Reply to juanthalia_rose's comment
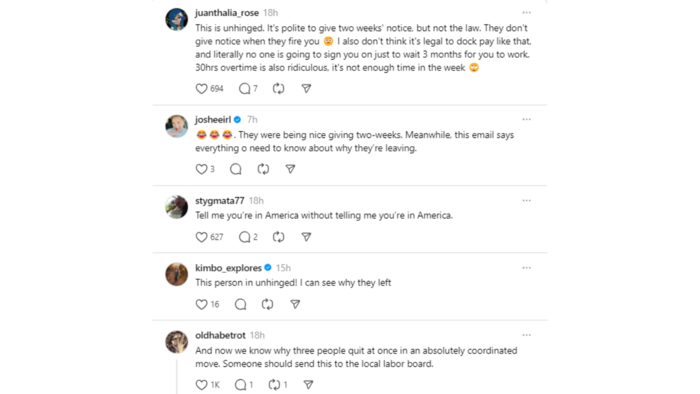Screen dimensions: 700x394 (x=244, y=89)
